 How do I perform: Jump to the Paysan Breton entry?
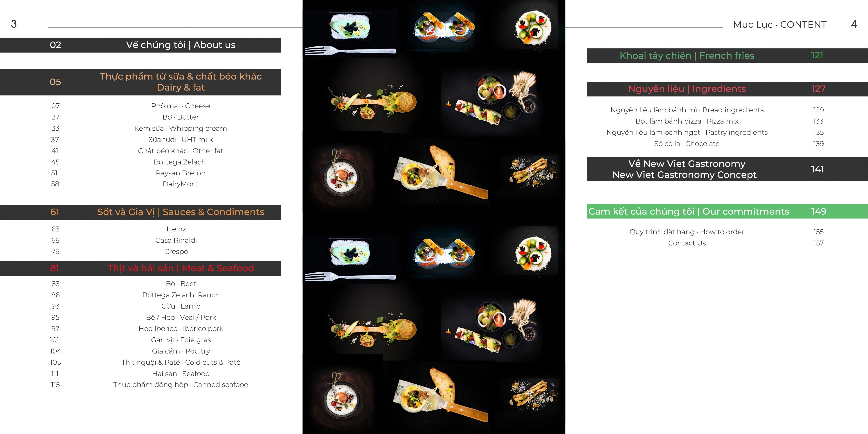pos(181,173)
